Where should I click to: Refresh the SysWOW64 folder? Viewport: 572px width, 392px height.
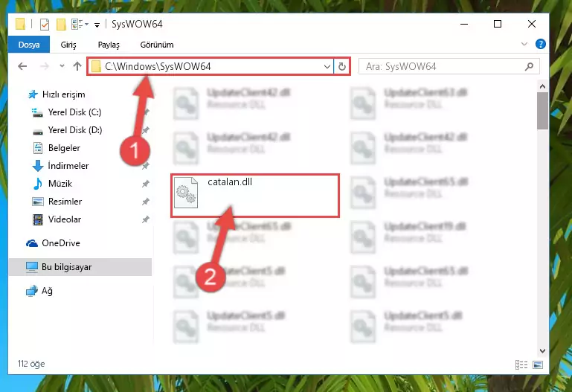pyautogui.click(x=342, y=66)
